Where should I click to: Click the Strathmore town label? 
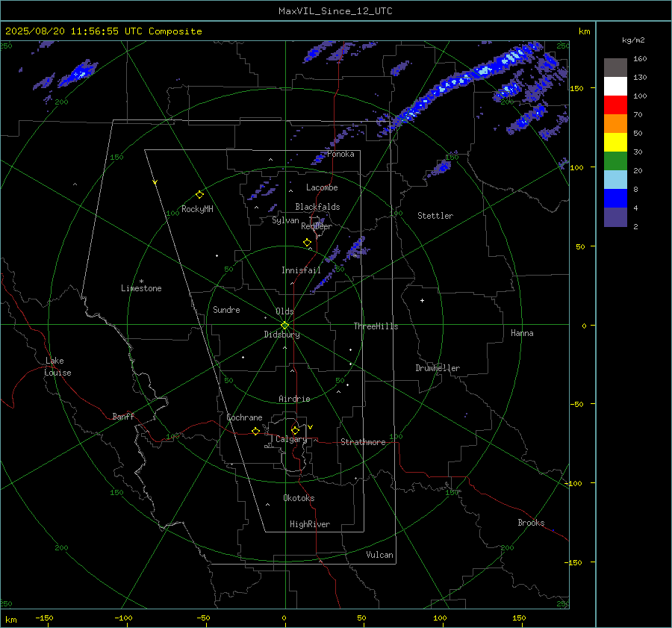coord(363,442)
